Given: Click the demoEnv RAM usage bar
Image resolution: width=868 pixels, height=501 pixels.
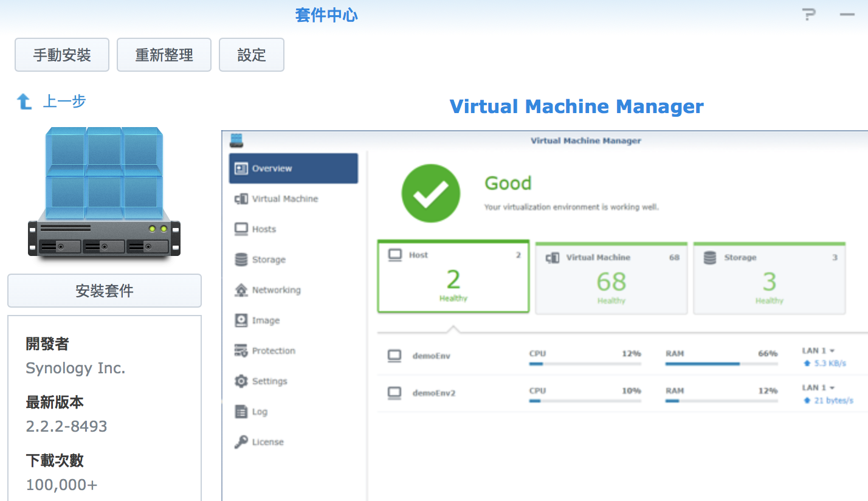Looking at the screenshot, I should 721,364.
